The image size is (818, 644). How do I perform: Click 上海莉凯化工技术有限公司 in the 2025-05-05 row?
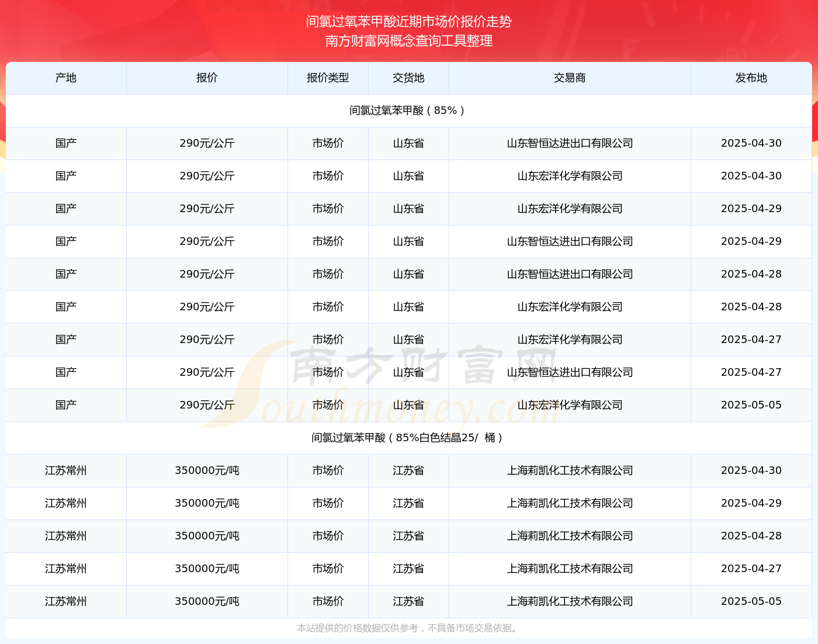pyautogui.click(x=570, y=601)
